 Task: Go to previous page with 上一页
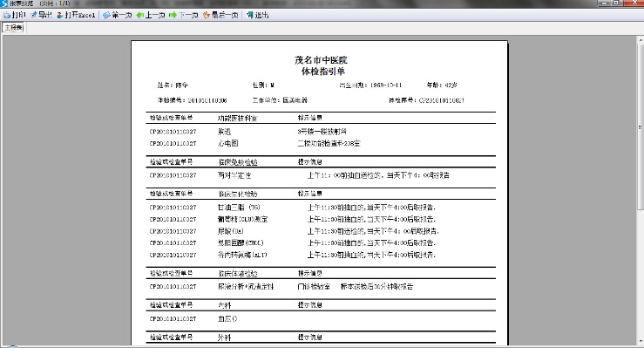tap(150, 15)
